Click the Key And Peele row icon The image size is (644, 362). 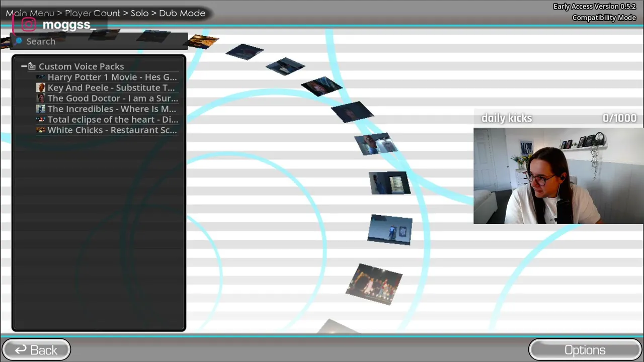coord(41,88)
